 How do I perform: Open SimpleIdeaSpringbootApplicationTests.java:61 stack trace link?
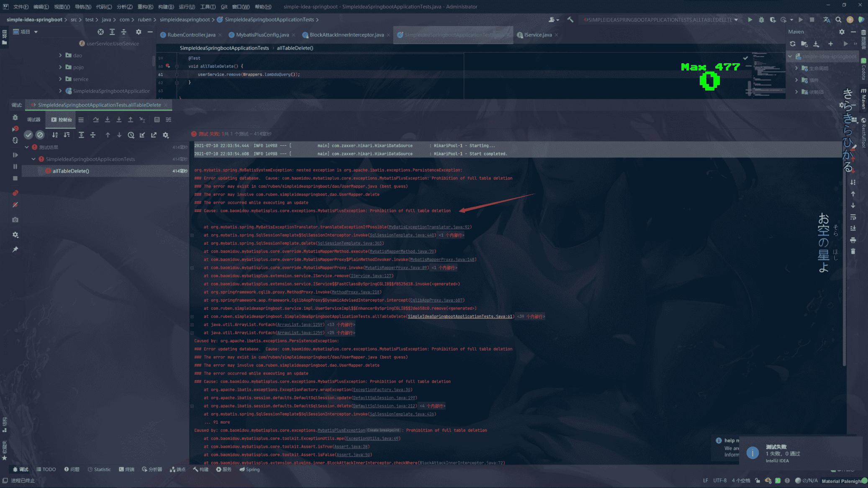point(460,316)
